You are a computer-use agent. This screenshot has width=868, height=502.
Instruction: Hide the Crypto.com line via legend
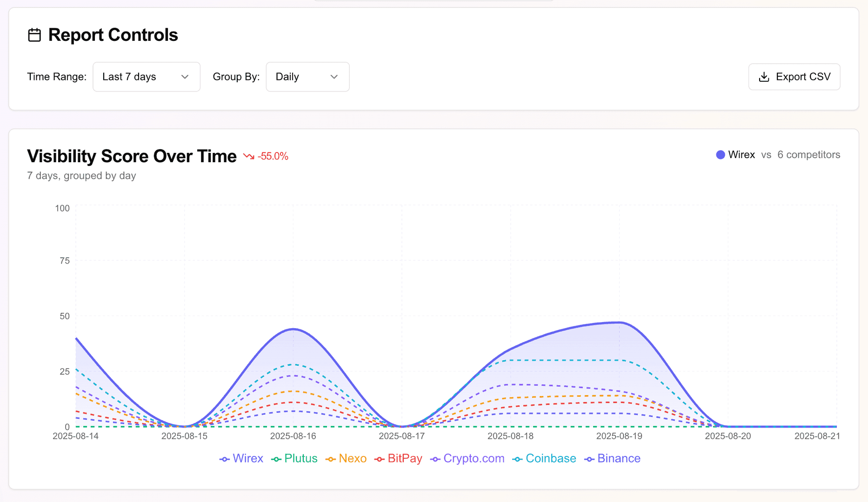click(467, 458)
